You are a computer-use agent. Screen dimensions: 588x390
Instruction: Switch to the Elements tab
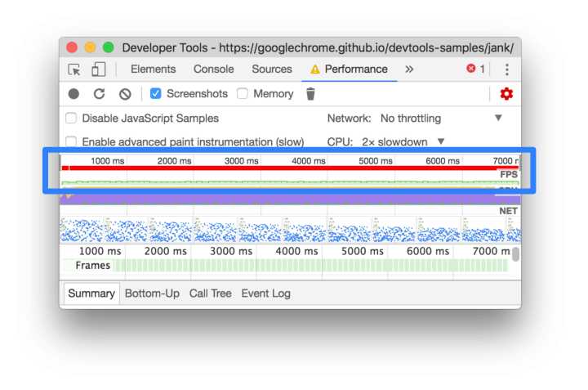(153, 69)
